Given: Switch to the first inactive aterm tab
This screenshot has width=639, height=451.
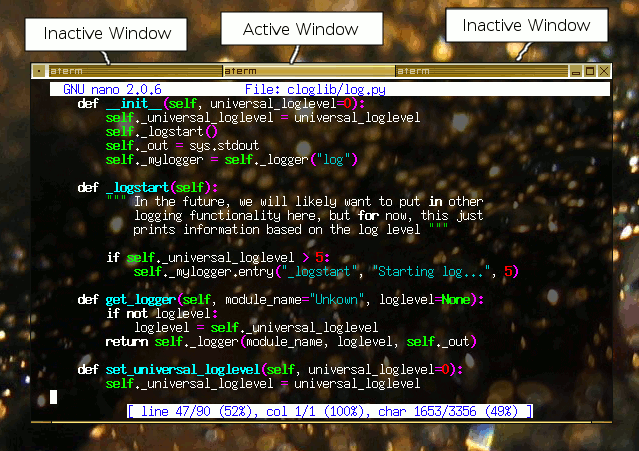Looking at the screenshot, I should [135, 71].
